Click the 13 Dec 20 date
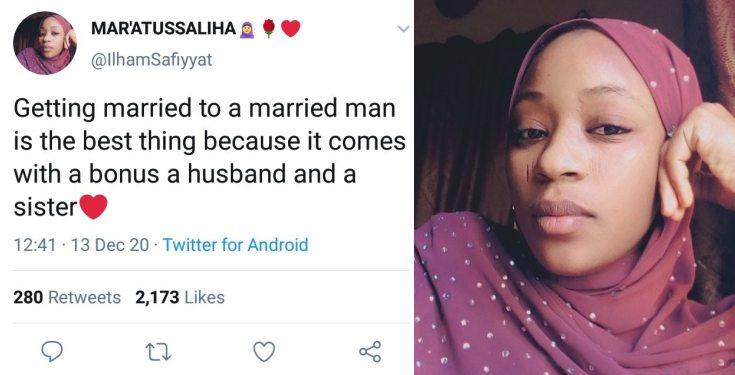This screenshot has width=735, height=375. (x=110, y=245)
